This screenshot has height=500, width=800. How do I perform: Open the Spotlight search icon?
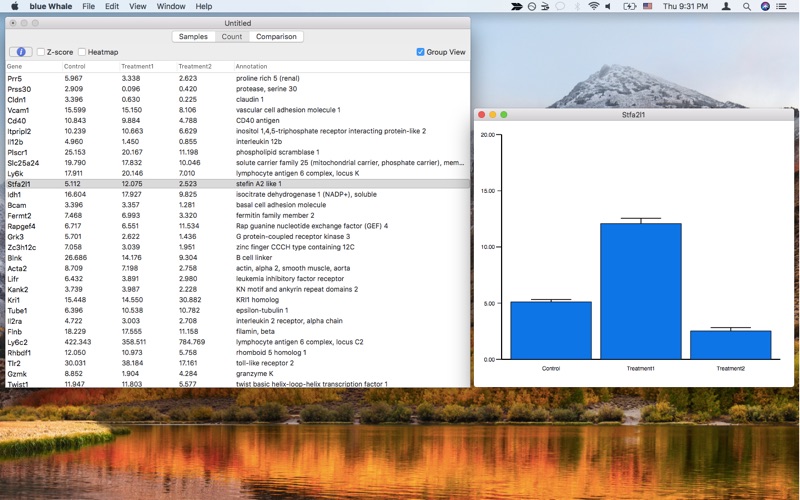(x=746, y=7)
